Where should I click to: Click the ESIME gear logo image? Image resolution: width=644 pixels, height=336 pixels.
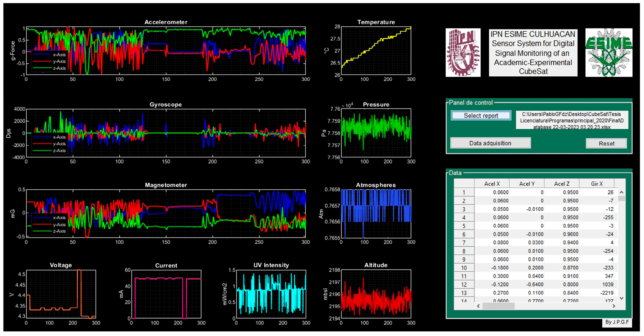tap(609, 52)
